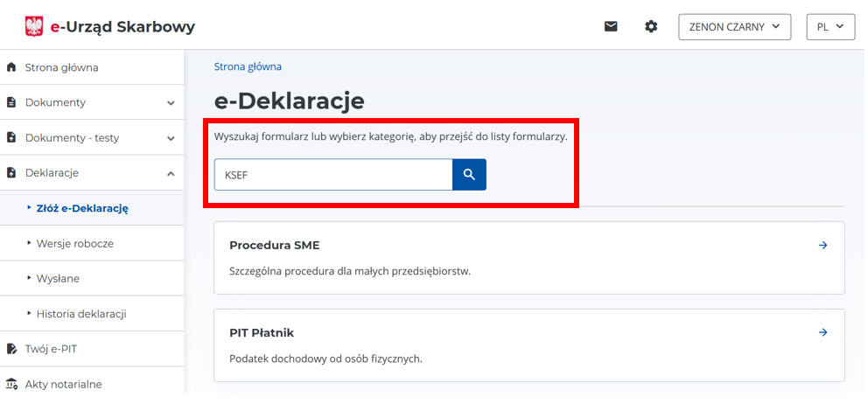868x404 pixels.
Task: Click the e-Urząd Skarbowy eagle logo
Action: [x=34, y=26]
